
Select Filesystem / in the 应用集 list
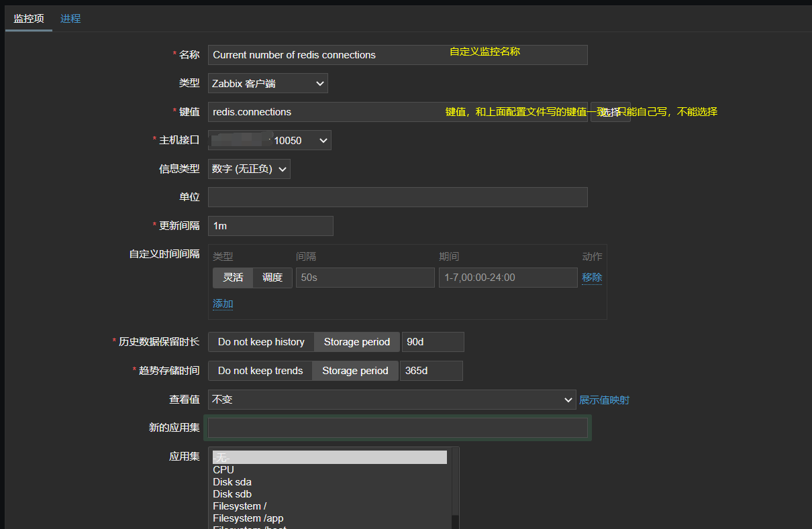pyautogui.click(x=329, y=506)
